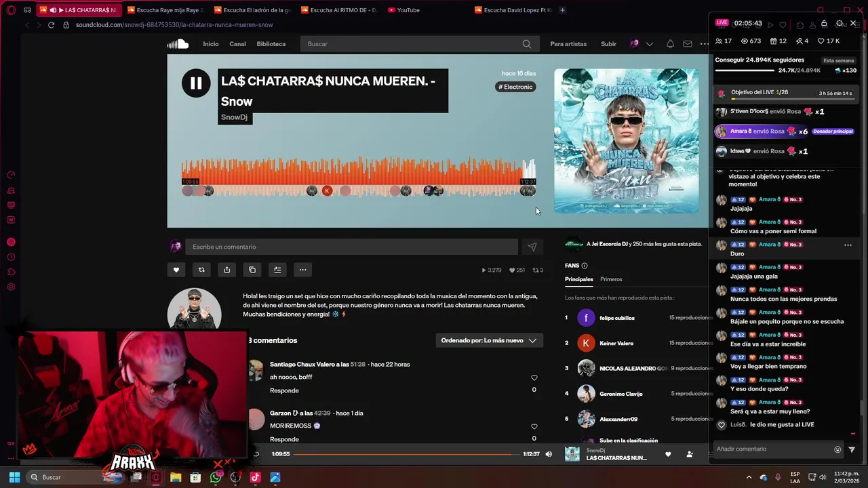Click the SoundCloud URL address bar

(174, 25)
